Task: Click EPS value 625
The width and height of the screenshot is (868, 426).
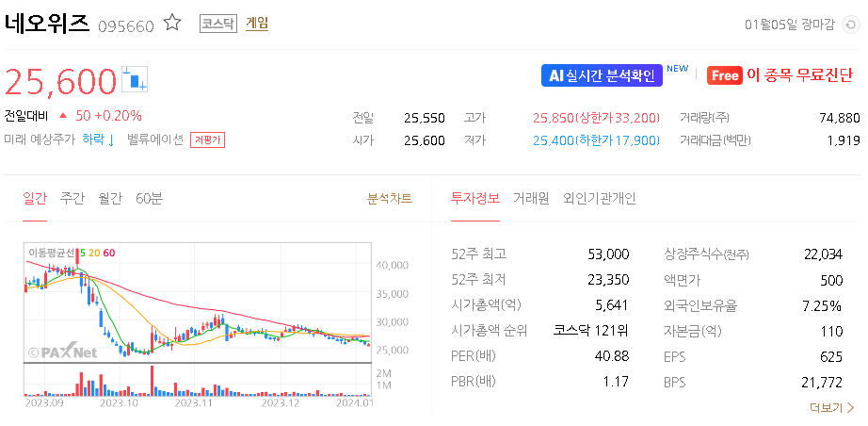Action: tap(831, 356)
